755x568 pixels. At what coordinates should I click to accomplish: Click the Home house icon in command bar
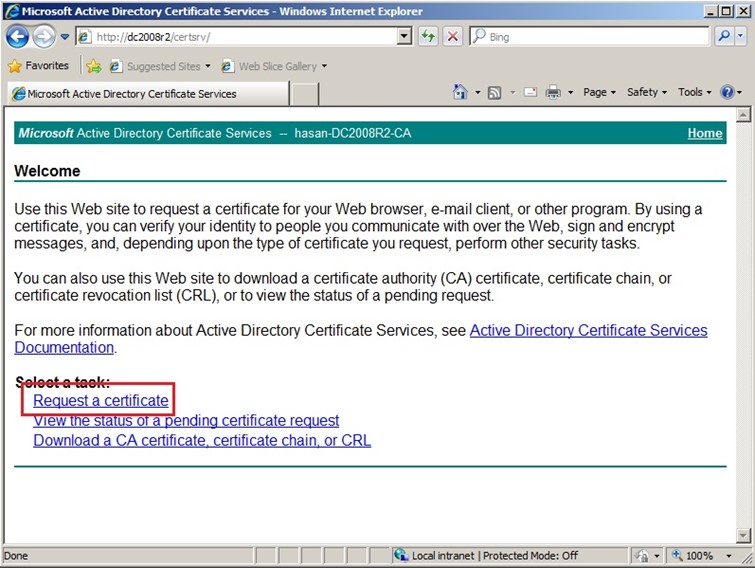point(460,92)
